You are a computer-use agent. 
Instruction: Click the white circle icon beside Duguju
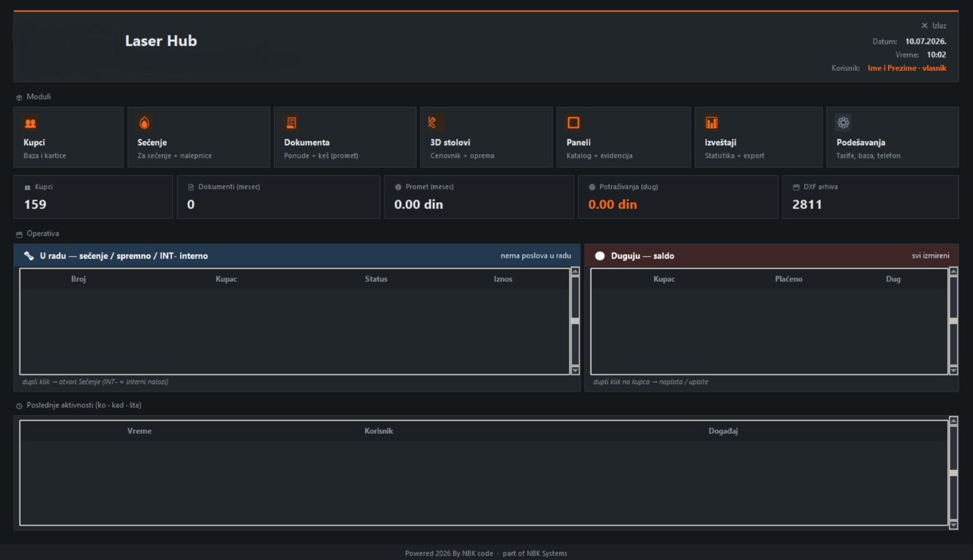coord(600,256)
